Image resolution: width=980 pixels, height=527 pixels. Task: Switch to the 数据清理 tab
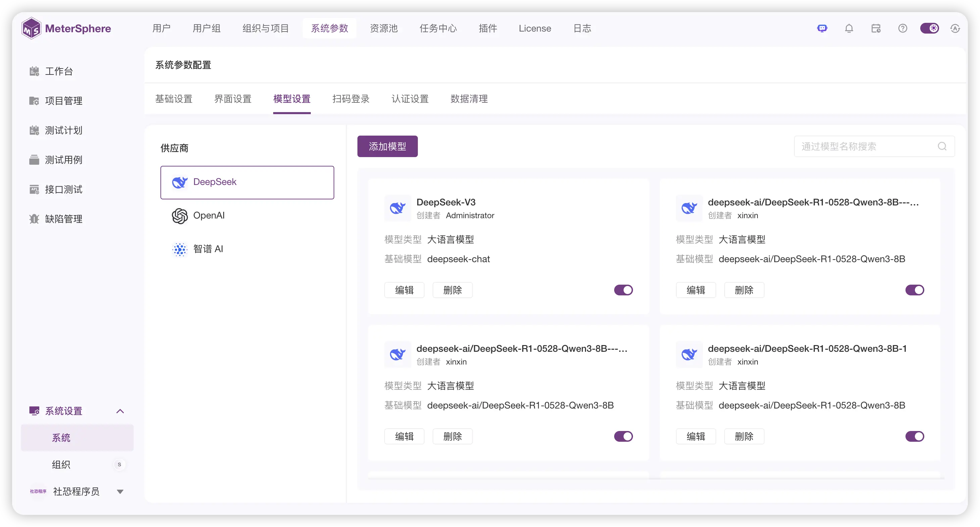469,99
